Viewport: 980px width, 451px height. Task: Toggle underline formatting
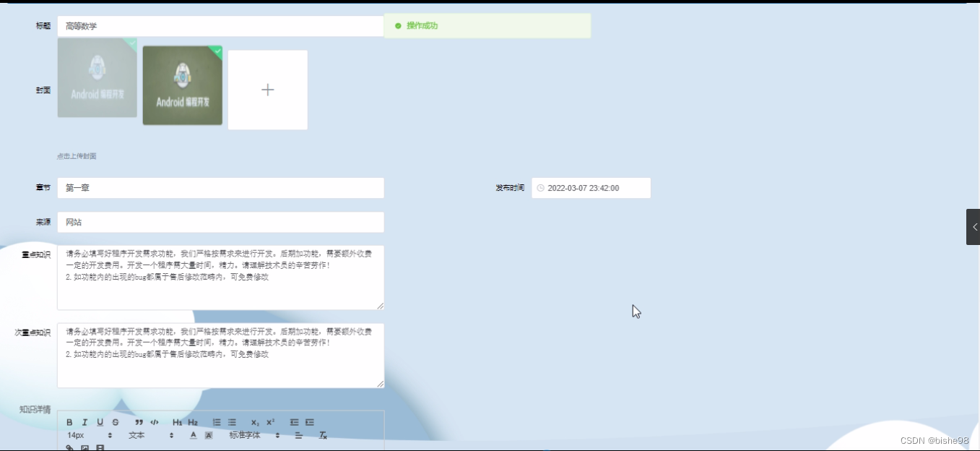[100, 422]
